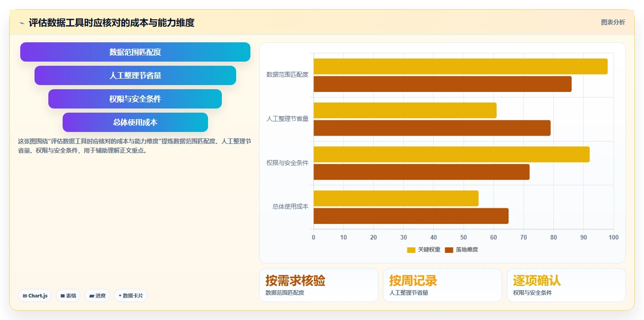Screen dimensions: 644x320
Task: Select the 人工整理节省量 funnel bar
Action: 135,75
